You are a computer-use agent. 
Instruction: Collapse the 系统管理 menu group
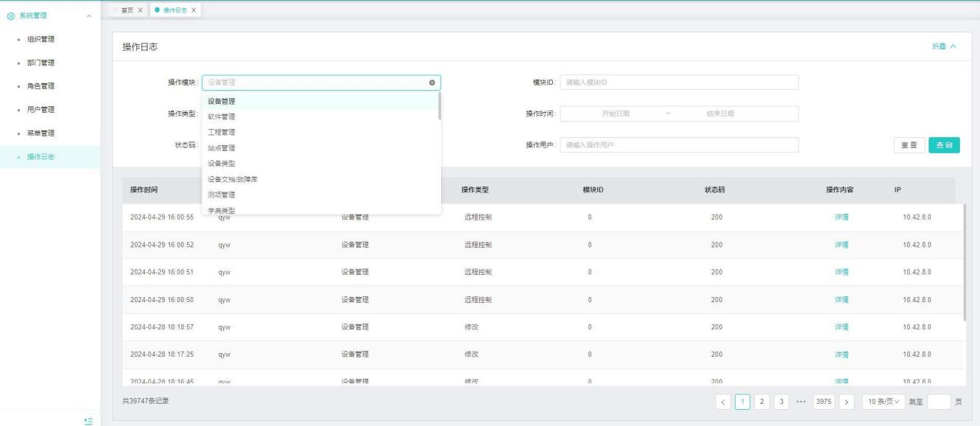89,15
